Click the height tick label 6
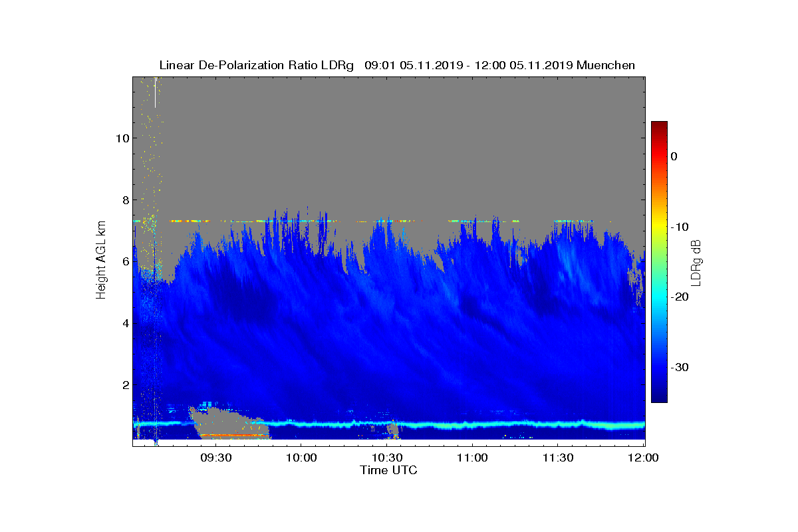This screenshot has width=798, height=532. pos(124,262)
